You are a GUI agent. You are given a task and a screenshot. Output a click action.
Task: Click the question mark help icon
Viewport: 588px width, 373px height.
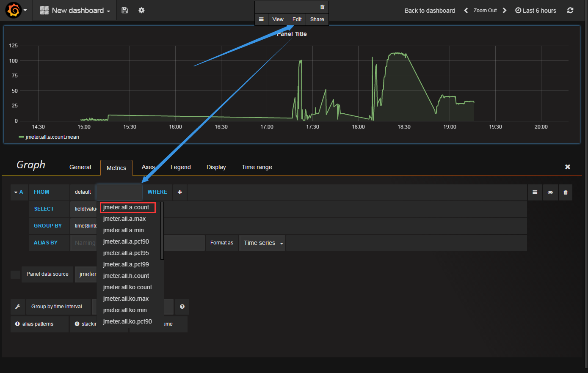(182, 307)
